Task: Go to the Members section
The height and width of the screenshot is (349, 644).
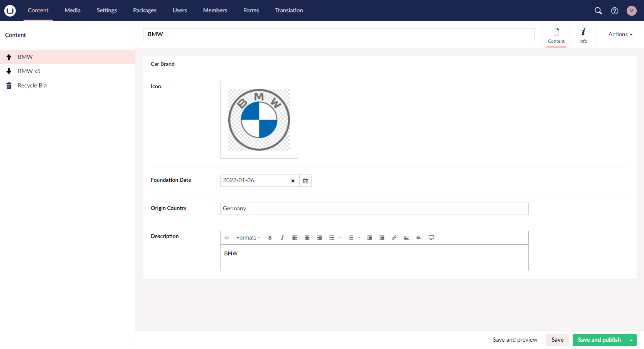Action: tap(215, 10)
